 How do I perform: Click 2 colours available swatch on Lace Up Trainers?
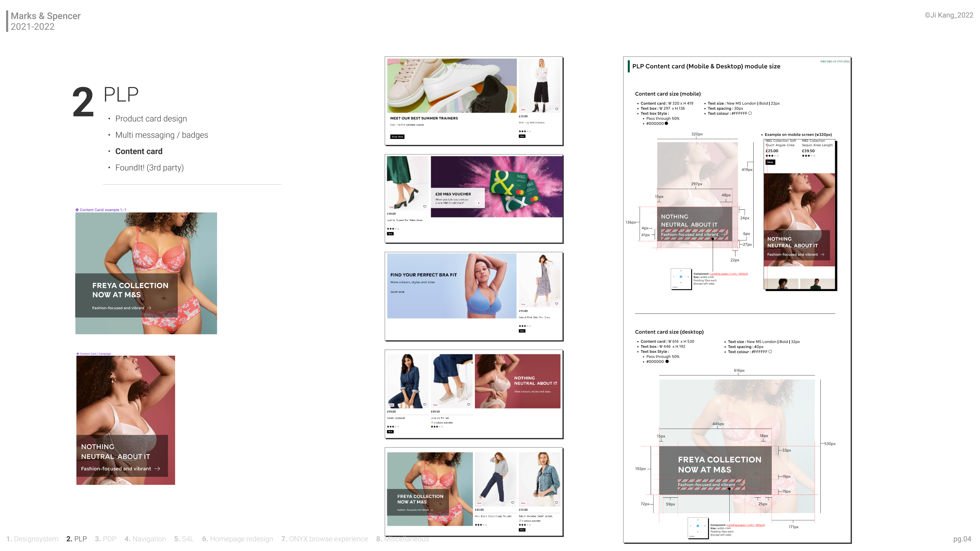click(x=432, y=422)
